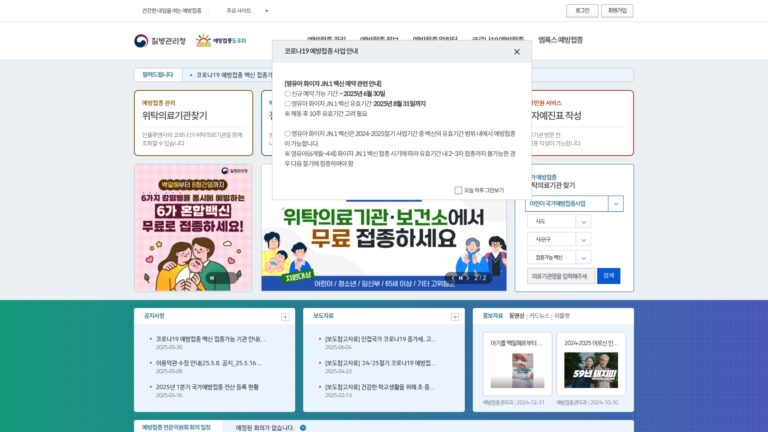Close the 코로나19 예방접종 사업 안내 popup
768x432 pixels.
click(517, 51)
